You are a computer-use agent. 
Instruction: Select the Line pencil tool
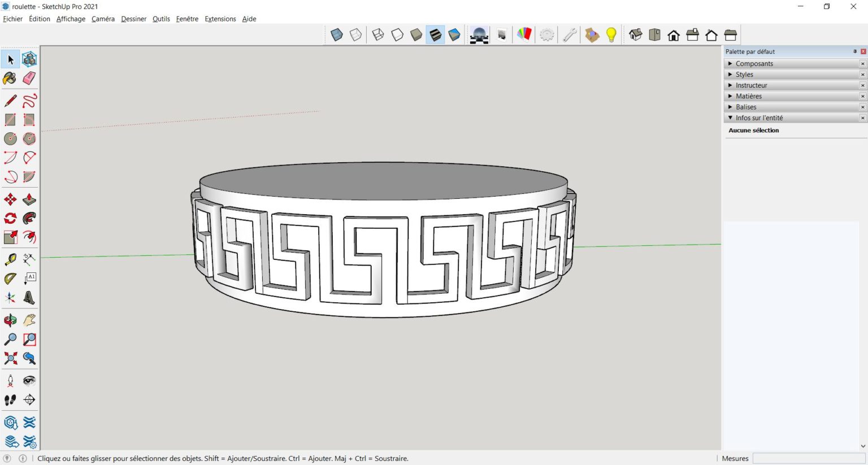(10, 101)
